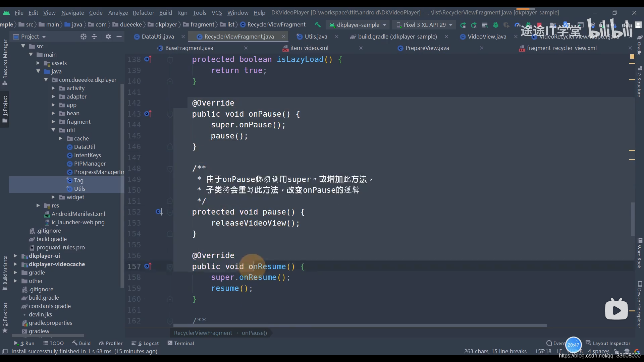Close the DataUtil.java tab

click(183, 37)
